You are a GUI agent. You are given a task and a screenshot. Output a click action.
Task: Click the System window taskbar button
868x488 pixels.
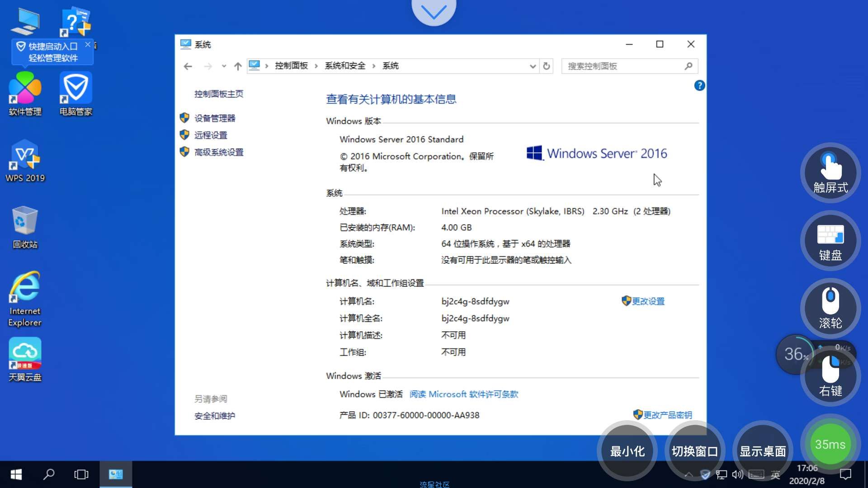(x=116, y=474)
